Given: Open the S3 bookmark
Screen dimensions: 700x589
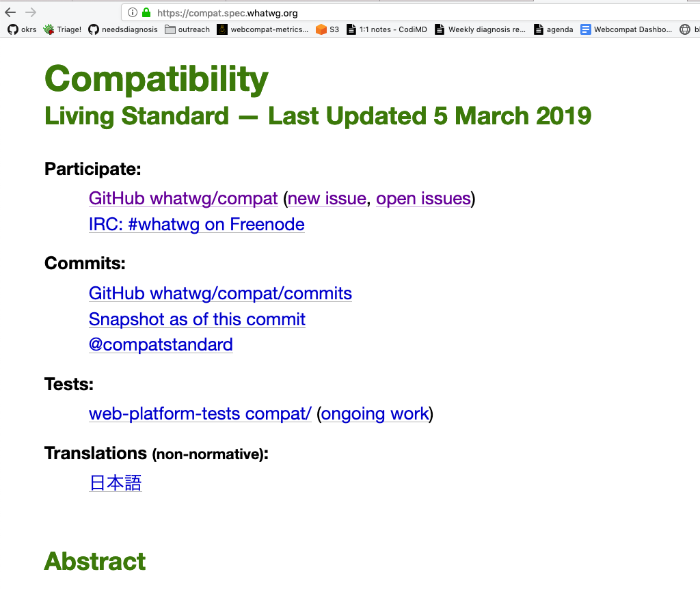Looking at the screenshot, I should pyautogui.click(x=327, y=29).
